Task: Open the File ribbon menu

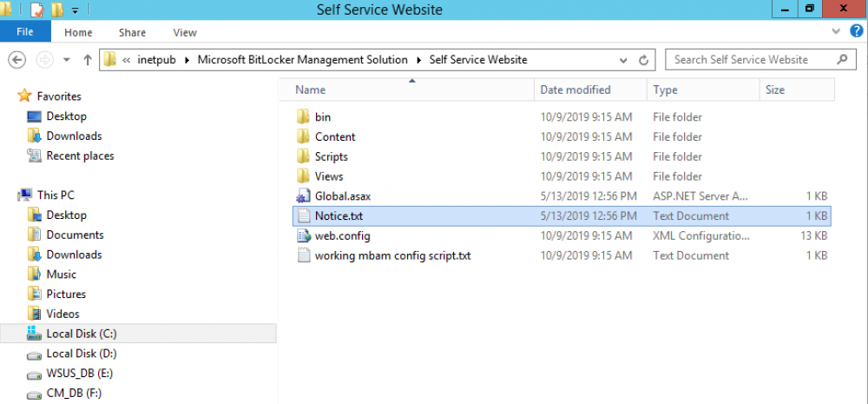Action: (25, 32)
